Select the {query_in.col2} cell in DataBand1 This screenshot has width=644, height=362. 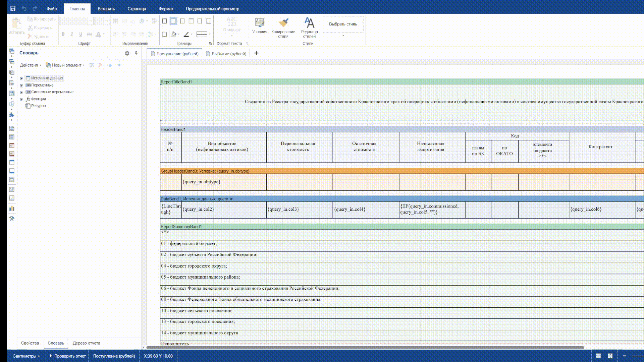224,209
